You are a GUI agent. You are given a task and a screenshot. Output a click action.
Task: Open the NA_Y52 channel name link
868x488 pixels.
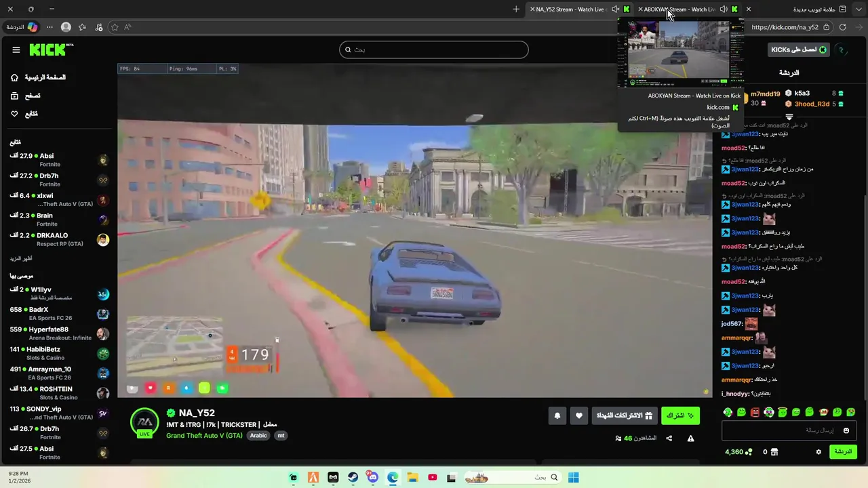tap(197, 413)
